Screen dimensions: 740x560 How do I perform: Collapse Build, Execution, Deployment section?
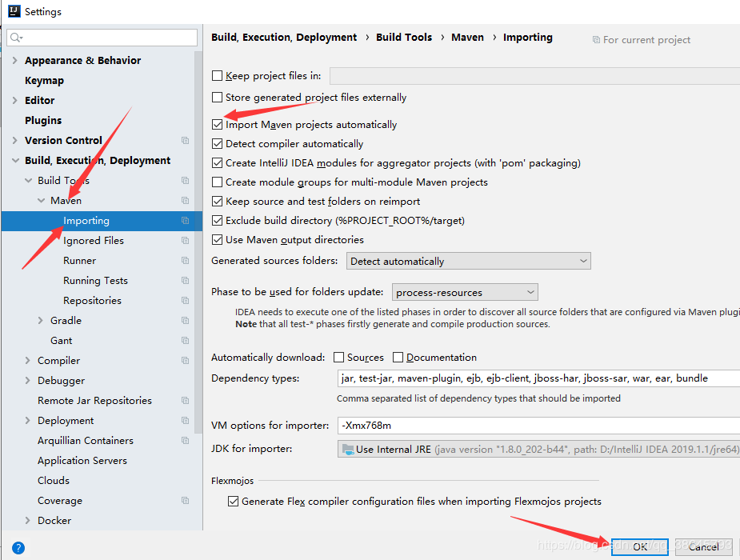[x=15, y=161]
